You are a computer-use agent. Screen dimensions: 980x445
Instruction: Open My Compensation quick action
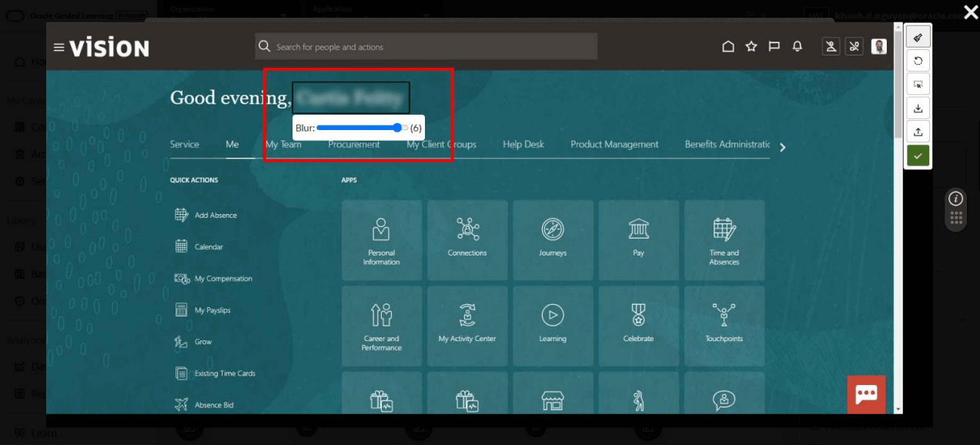point(213,278)
